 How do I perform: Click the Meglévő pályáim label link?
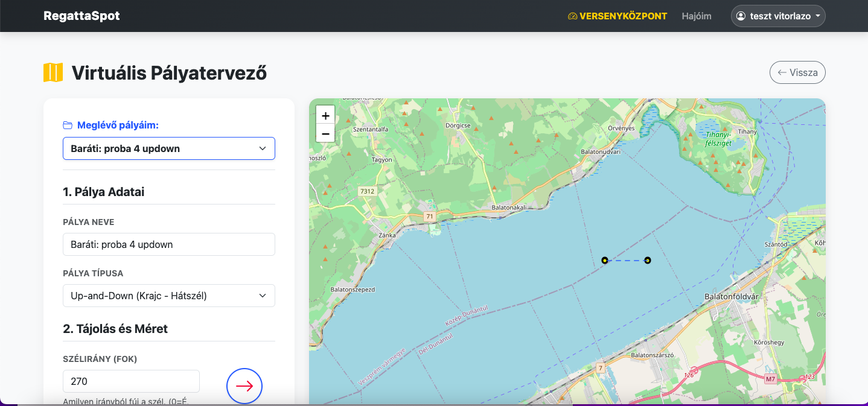coord(118,125)
